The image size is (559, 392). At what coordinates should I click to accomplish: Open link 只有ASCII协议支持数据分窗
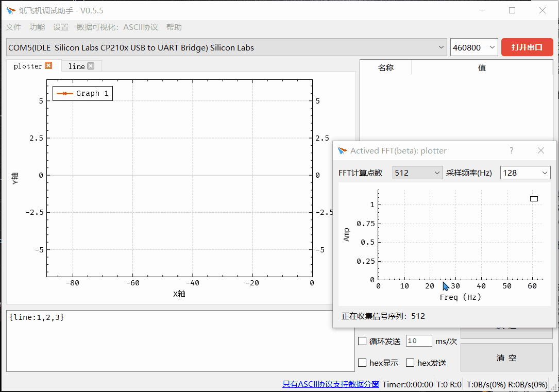330,384
